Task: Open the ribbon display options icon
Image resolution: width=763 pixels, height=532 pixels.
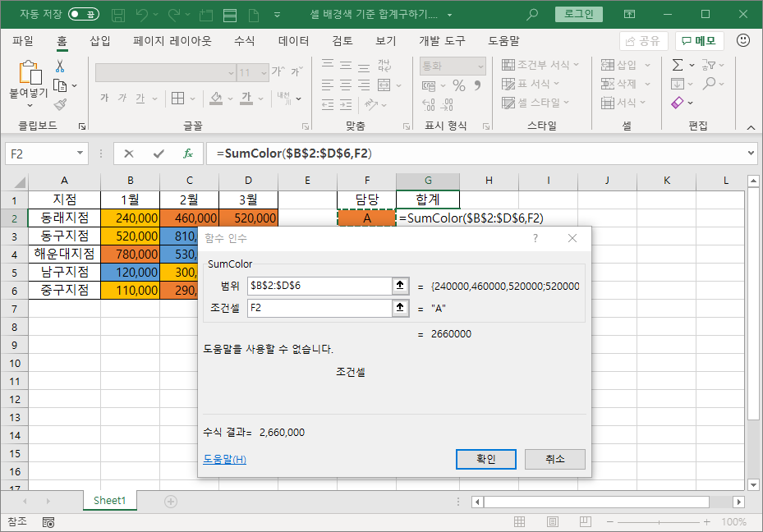Action: [629, 15]
